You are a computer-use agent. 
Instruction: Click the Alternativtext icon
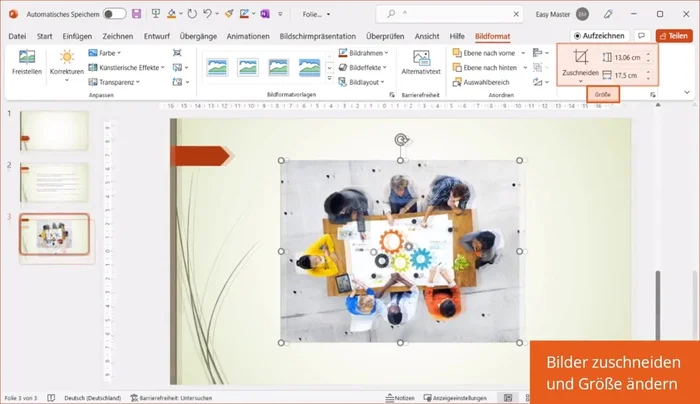[421, 64]
